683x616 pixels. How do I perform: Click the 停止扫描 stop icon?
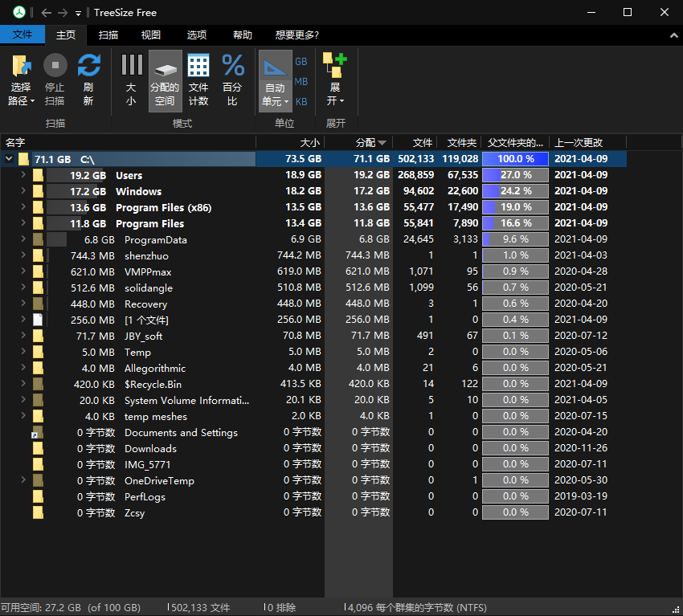(55, 66)
